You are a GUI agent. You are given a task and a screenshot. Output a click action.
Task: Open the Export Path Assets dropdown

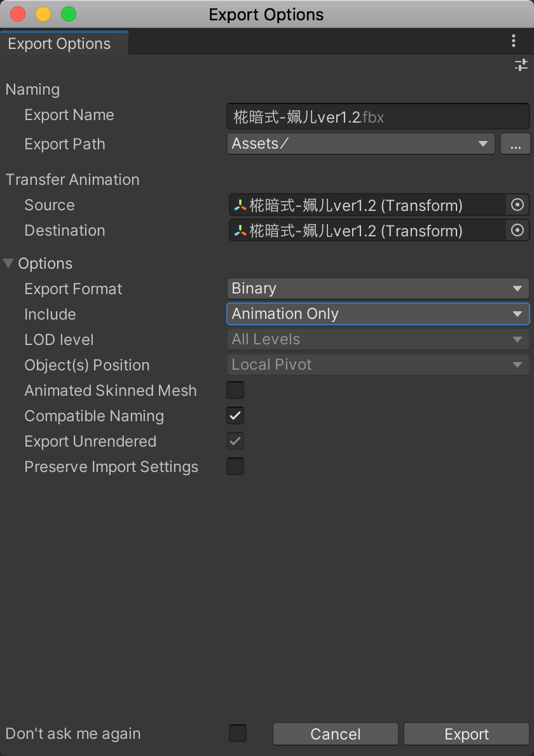361,144
